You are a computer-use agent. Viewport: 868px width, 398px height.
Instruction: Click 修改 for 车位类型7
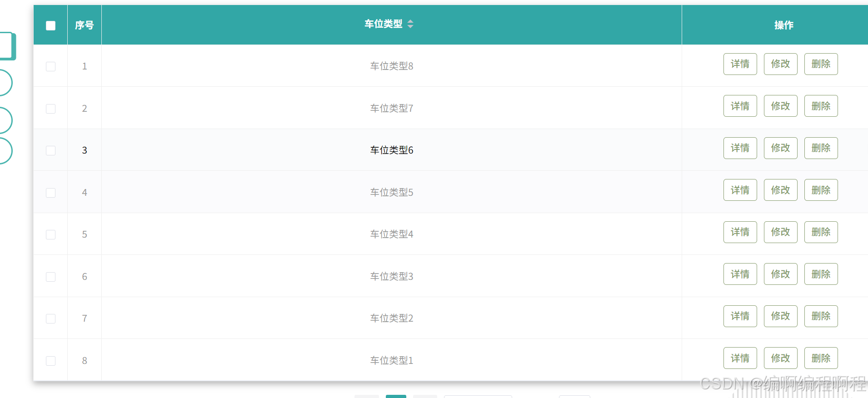point(780,106)
